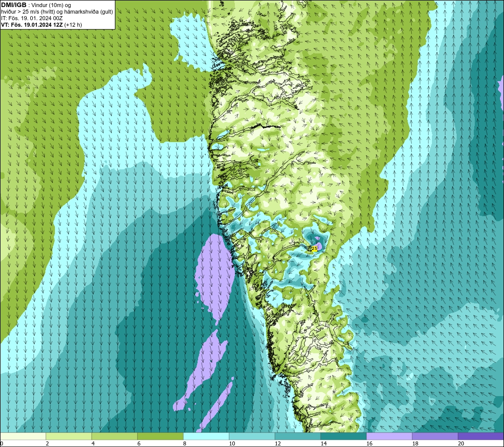Image resolution: width=504 pixels, height=447 pixels.
Task: Click the 'IT: Fös. 19. 01. 2024 00Z' line
Action: click(31, 18)
